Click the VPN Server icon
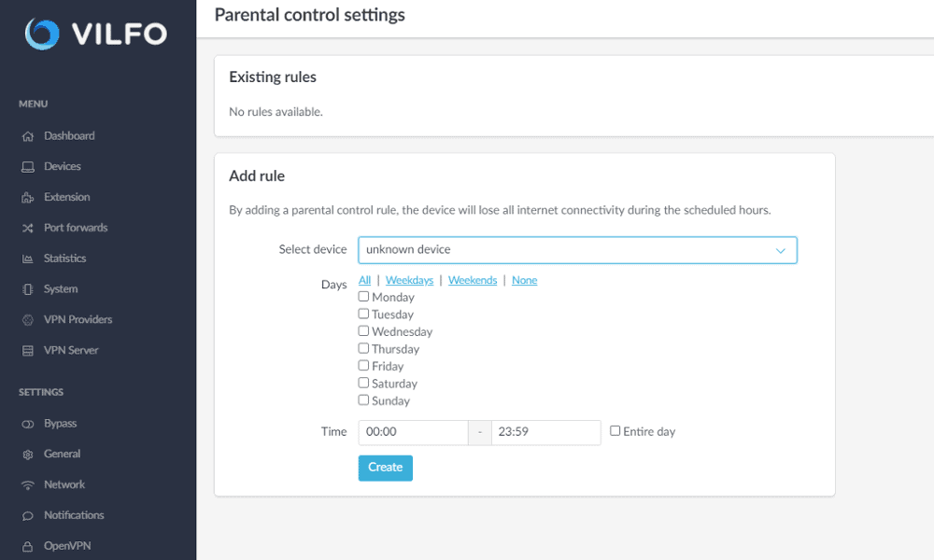Screen dimensions: 934x560 tap(27, 351)
